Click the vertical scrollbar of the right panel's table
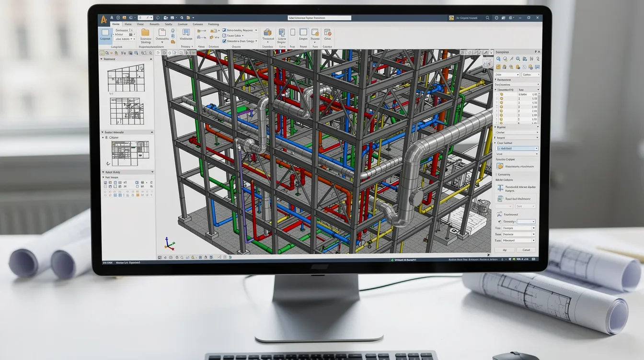Viewport: 644px width, 360px height. 539,108
